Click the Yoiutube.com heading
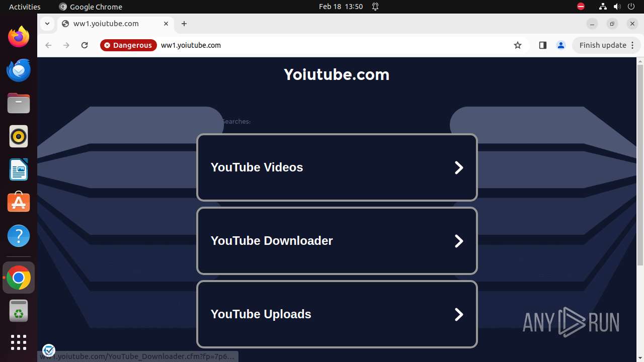The width and height of the screenshot is (644, 362). (x=337, y=74)
